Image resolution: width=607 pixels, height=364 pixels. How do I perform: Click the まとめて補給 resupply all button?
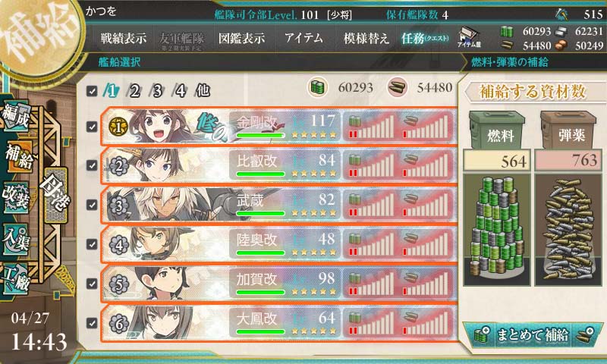(533, 334)
